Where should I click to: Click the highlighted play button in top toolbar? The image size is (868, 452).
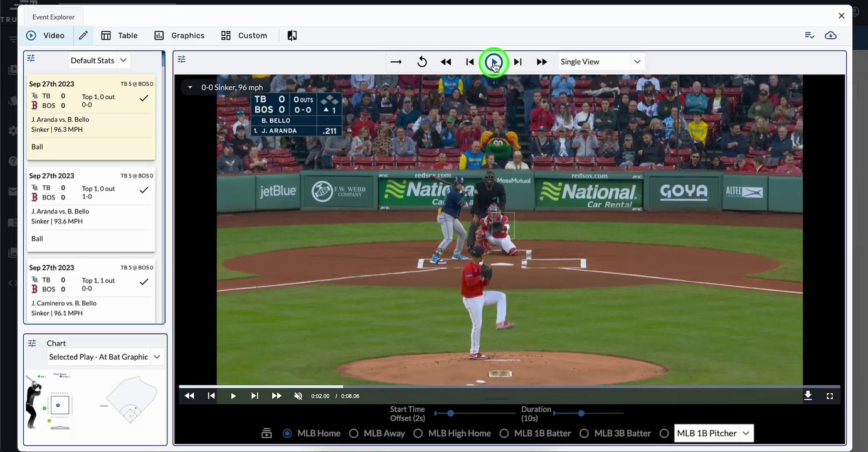[x=494, y=62]
